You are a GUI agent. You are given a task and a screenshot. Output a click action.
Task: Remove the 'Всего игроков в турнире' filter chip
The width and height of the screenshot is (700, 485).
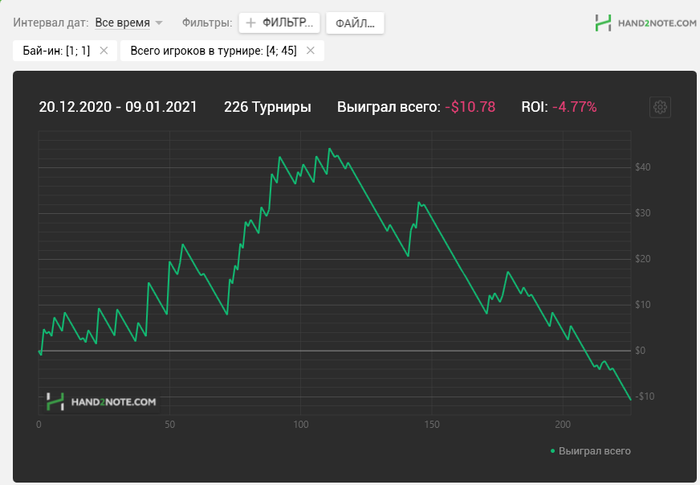pyautogui.click(x=310, y=51)
